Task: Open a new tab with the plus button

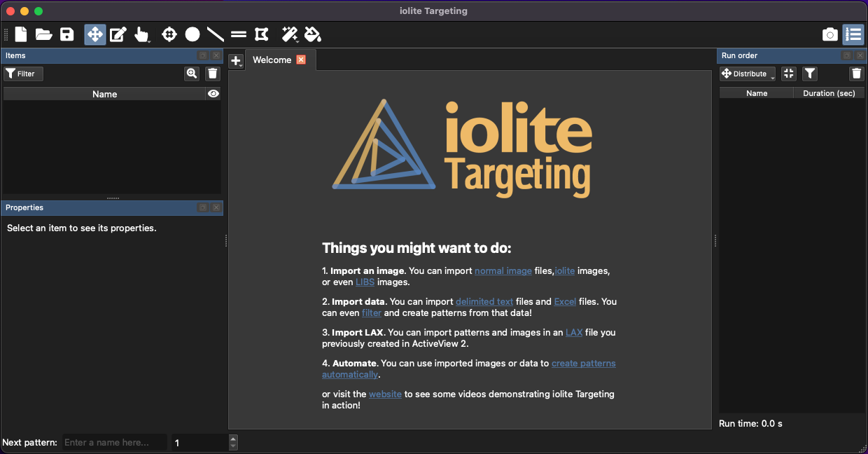Action: (236, 61)
